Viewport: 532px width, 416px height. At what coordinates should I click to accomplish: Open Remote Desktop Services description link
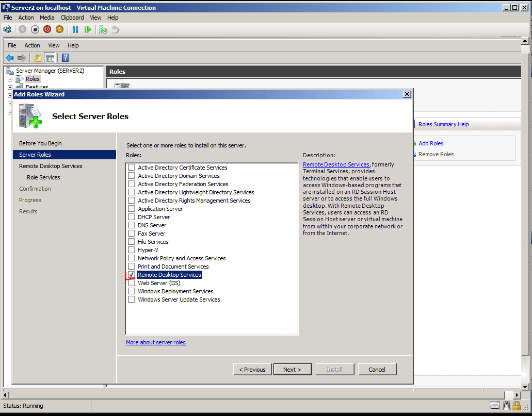tap(336, 164)
